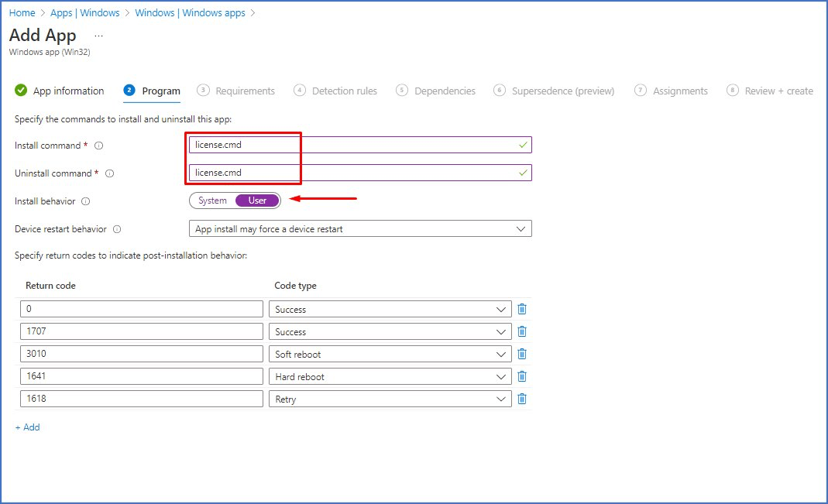Set install behavior to System

pos(212,201)
